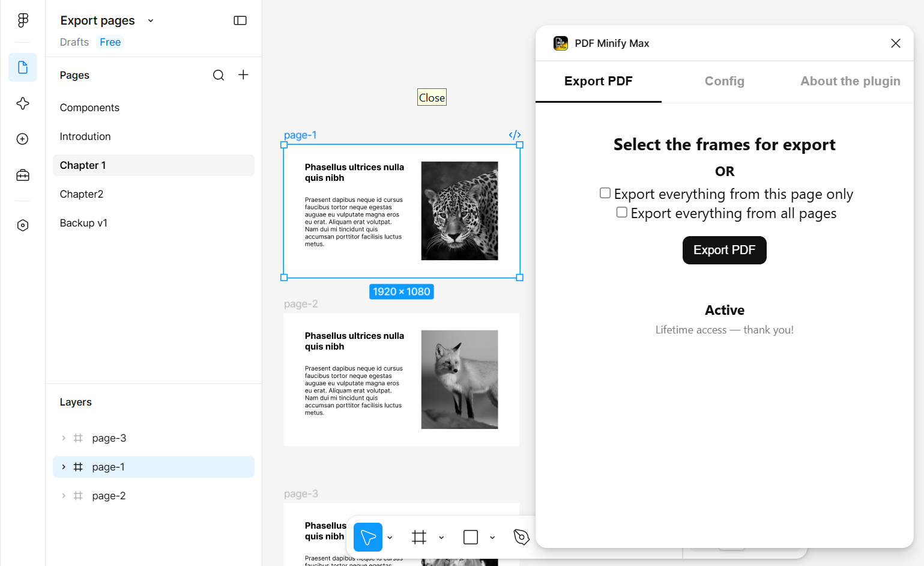The width and height of the screenshot is (924, 566).
Task: Open the Export pages file name dropdown
Action: [x=151, y=20]
